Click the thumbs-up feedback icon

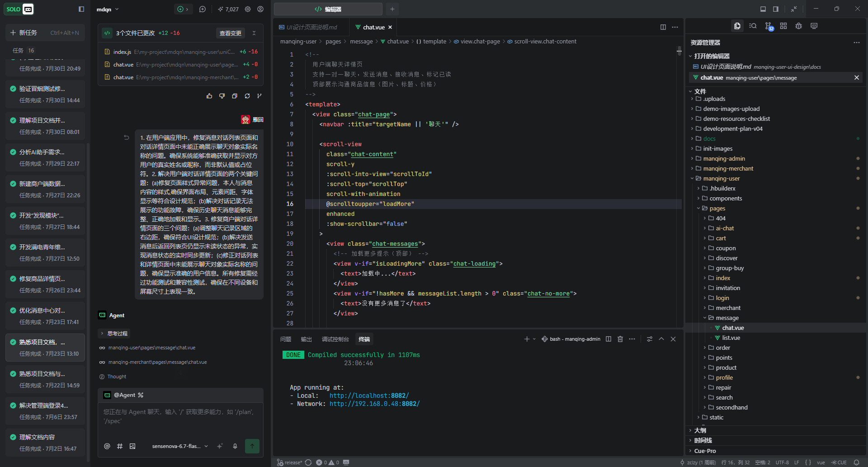coord(209,96)
